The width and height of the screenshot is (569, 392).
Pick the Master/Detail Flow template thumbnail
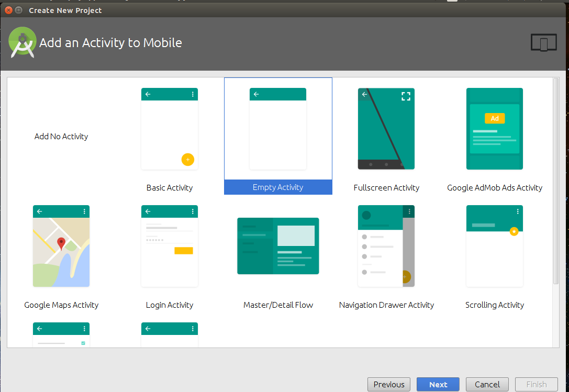(278, 246)
